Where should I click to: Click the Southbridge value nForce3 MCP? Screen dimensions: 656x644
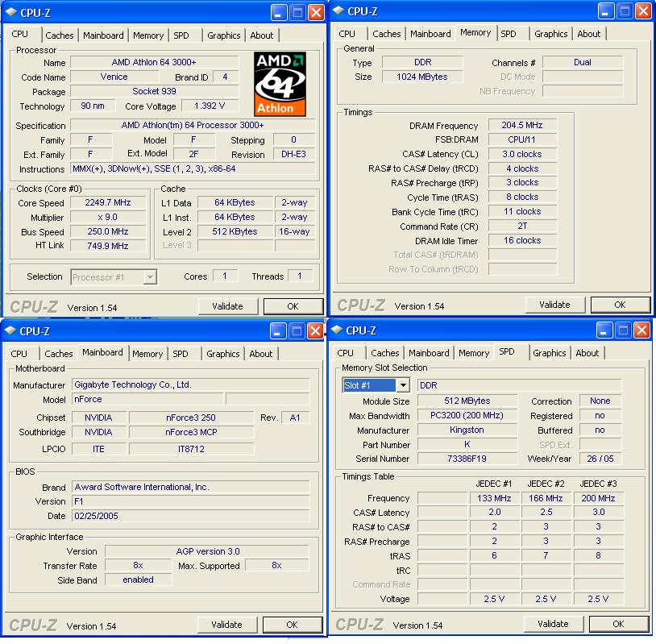191,432
